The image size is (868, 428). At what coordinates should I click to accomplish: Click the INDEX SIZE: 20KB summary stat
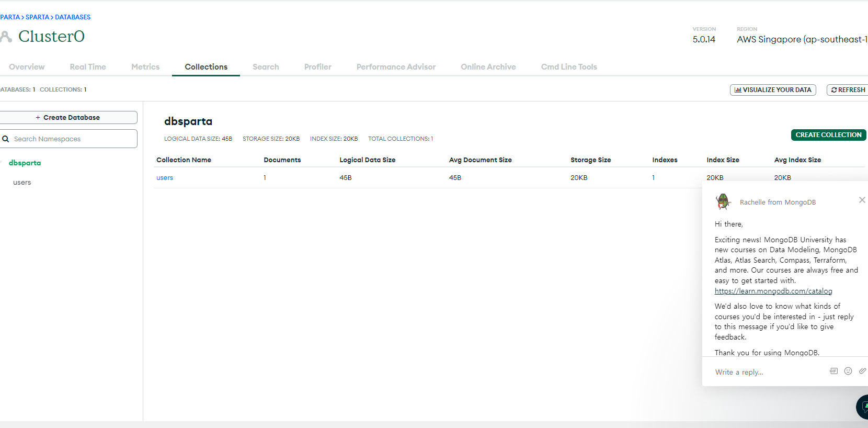tap(334, 139)
